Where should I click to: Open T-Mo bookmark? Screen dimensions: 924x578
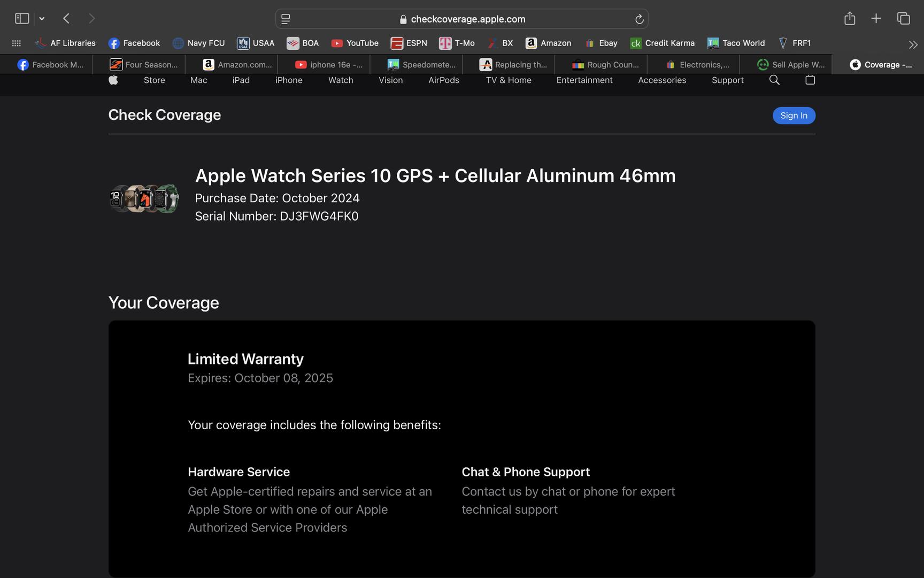pos(457,43)
